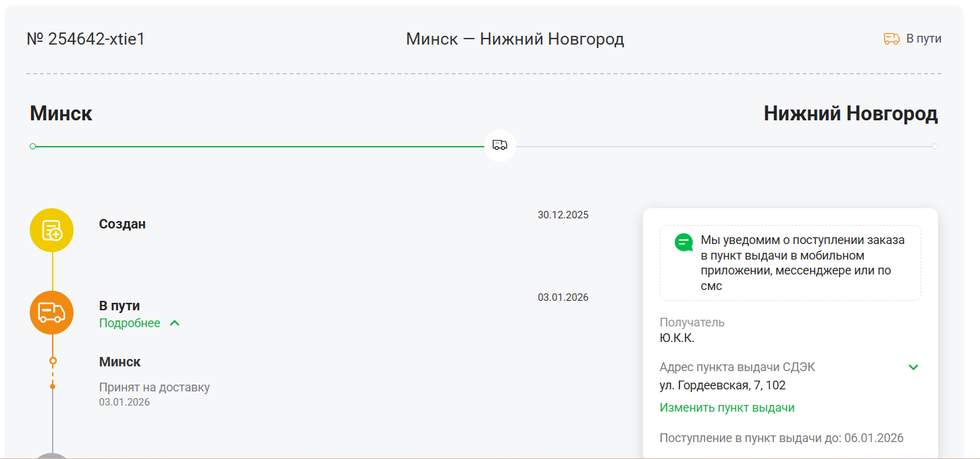Click the truck icon on the route progress line
Viewport: 980px width, 459px height.
click(500, 145)
